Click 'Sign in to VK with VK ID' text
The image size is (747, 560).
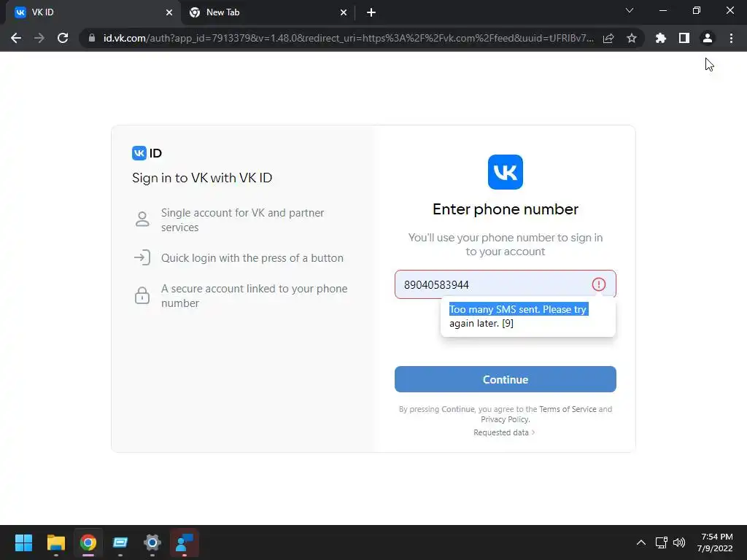tap(202, 178)
